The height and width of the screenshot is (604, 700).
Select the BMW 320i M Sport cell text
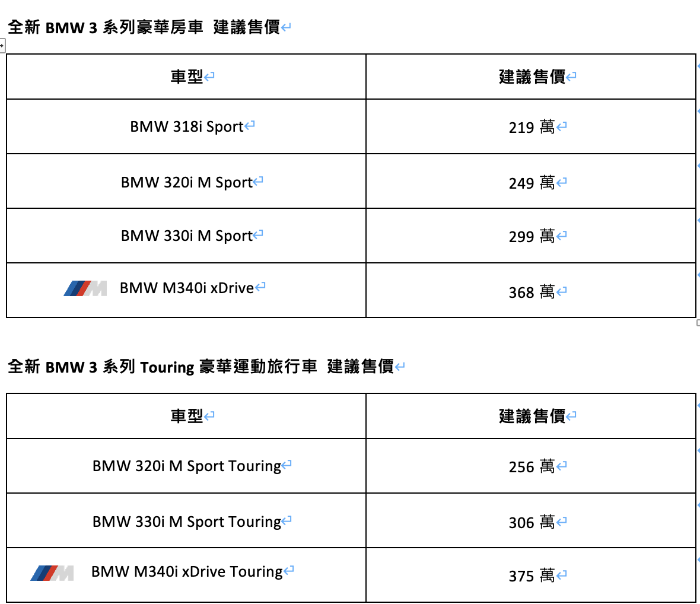click(187, 183)
